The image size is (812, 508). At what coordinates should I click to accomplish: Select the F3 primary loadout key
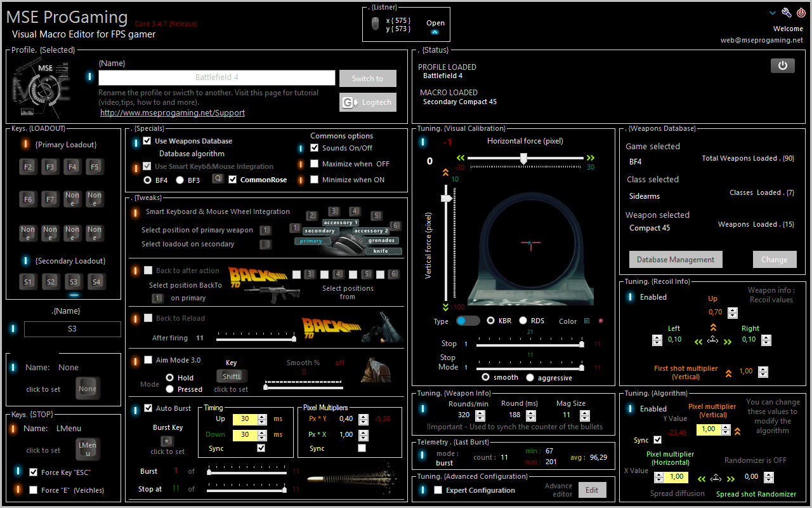pyautogui.click(x=50, y=167)
